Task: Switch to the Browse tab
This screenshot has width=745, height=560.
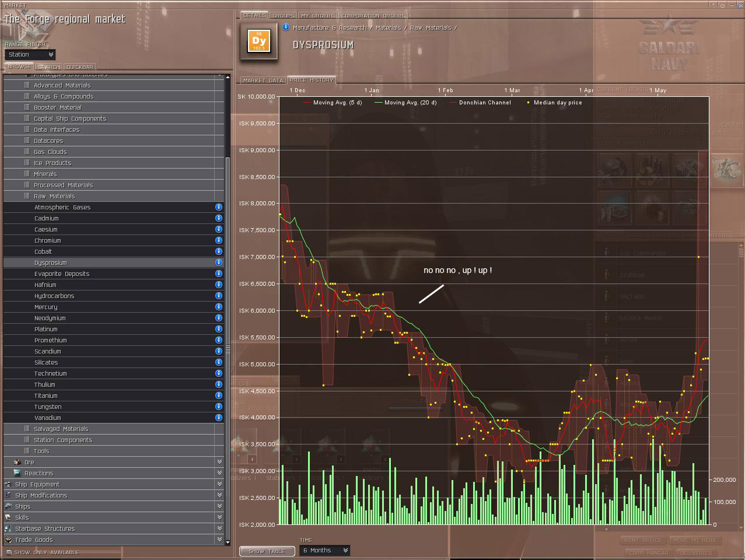Action: point(19,66)
